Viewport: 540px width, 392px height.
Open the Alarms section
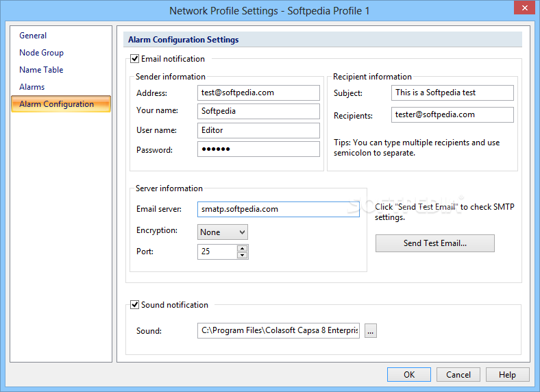tap(32, 87)
